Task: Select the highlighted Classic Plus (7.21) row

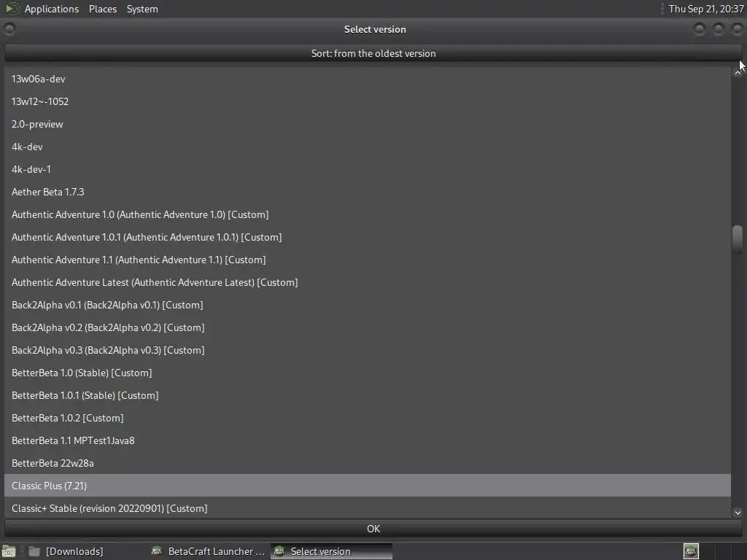Action: click(x=368, y=486)
